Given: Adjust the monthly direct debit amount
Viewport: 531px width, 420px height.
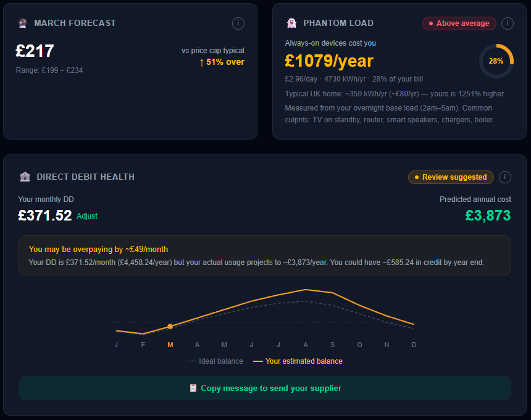Looking at the screenshot, I should click(87, 216).
